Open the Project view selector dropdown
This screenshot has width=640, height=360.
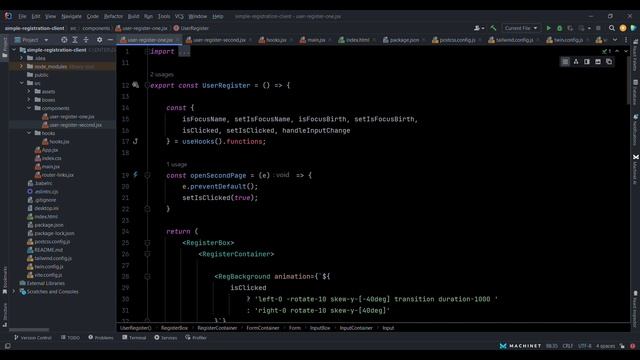coord(32,40)
